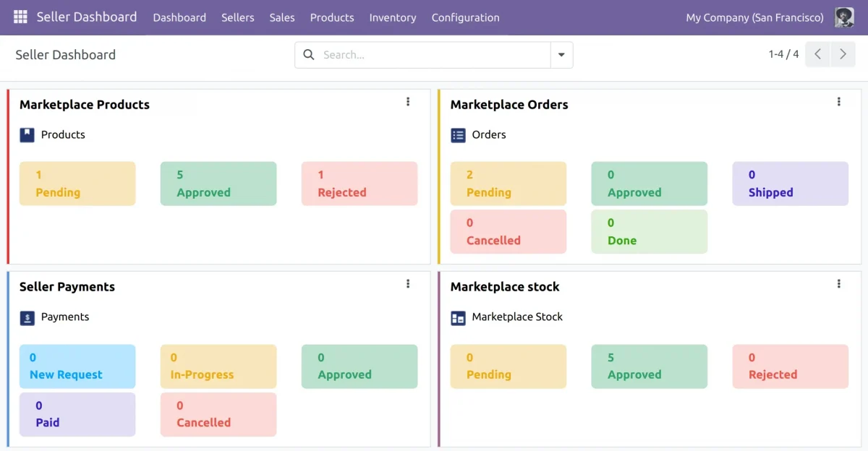Click the Marketplace Stock icon

point(458,317)
